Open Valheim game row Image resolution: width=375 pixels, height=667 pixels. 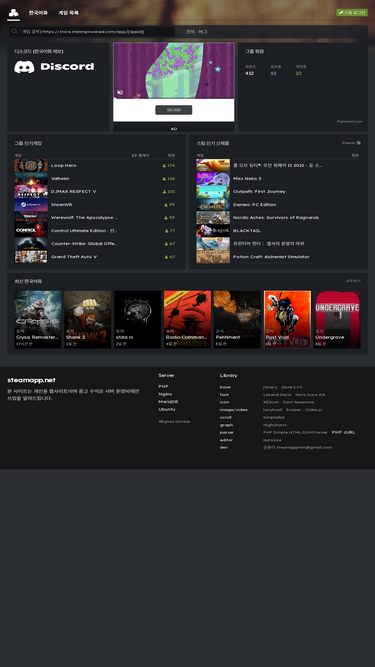(96, 179)
